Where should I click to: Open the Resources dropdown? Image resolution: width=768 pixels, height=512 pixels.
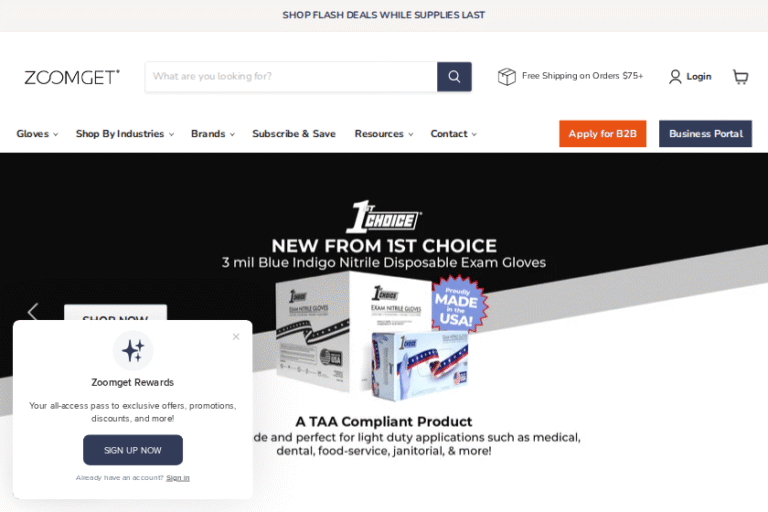[x=384, y=134]
